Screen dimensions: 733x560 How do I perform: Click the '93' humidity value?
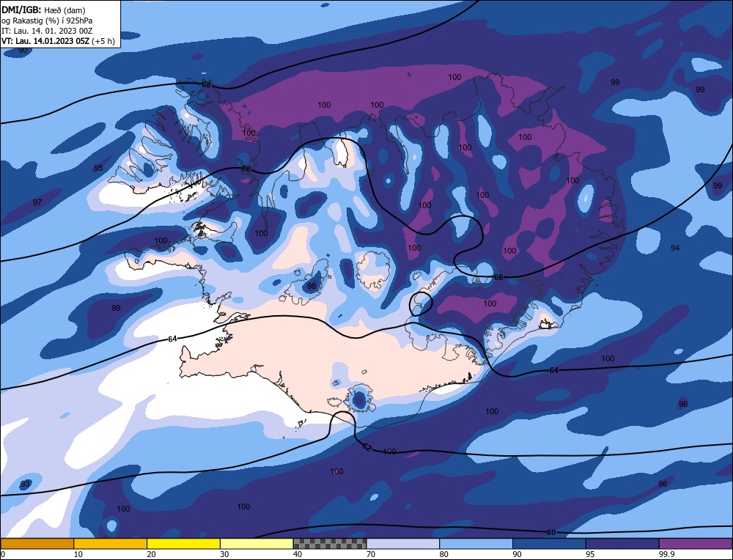pos(25,484)
